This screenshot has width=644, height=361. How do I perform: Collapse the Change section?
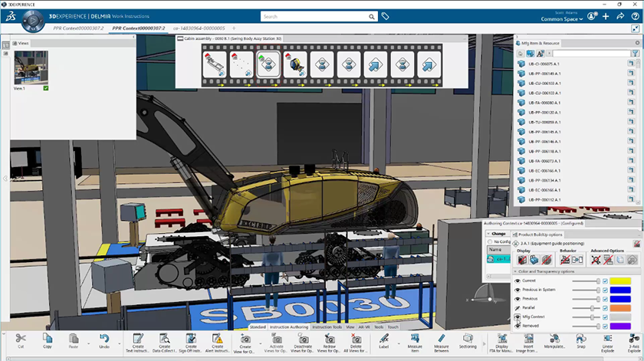489,233
